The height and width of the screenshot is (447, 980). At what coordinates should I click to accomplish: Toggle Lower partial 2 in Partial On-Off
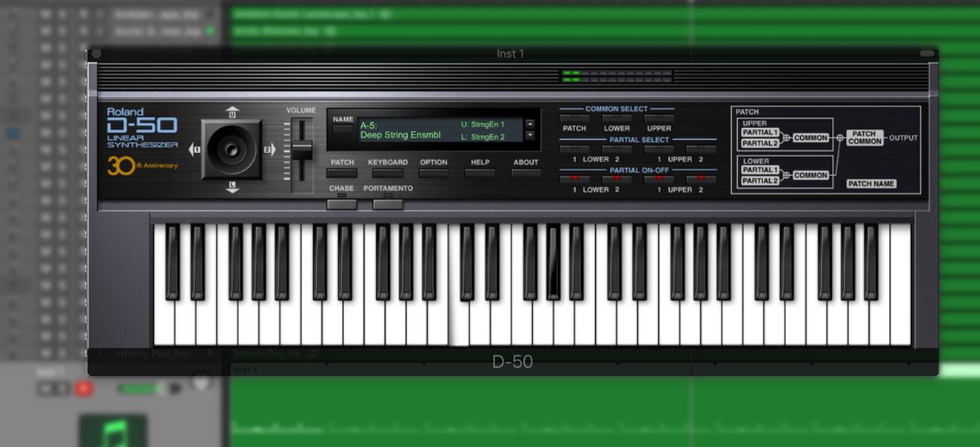click(x=617, y=179)
